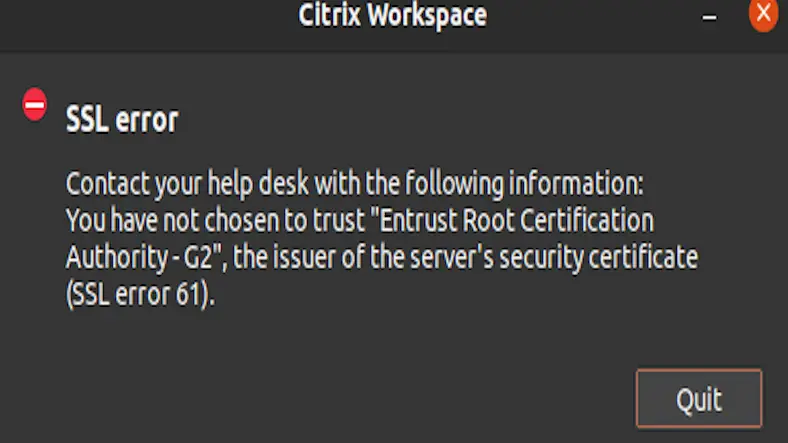Click the red SSL error icon

(x=35, y=103)
